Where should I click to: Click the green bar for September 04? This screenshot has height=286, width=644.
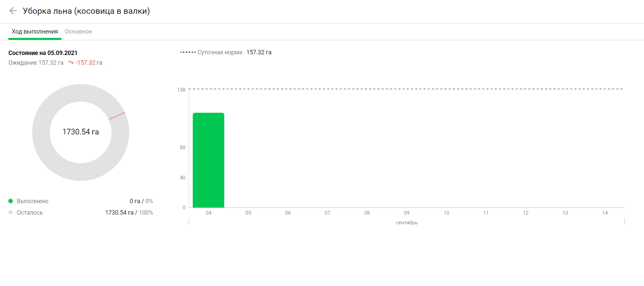pyautogui.click(x=208, y=160)
